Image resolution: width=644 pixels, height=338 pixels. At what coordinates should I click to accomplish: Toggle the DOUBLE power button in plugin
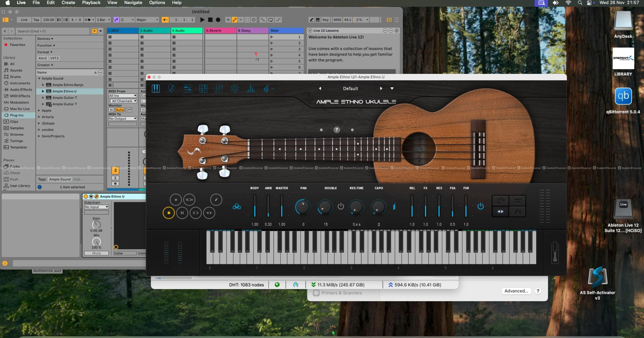click(x=341, y=206)
